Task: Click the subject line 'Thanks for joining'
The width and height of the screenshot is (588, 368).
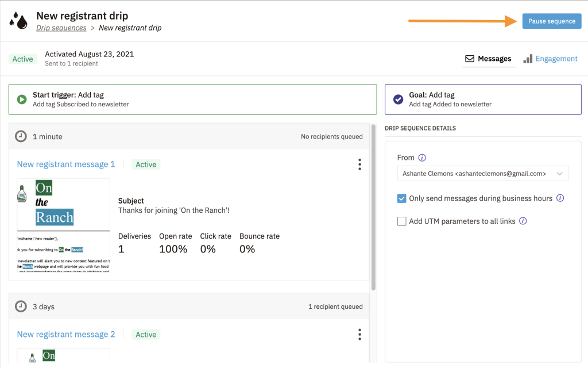Action: tap(173, 210)
